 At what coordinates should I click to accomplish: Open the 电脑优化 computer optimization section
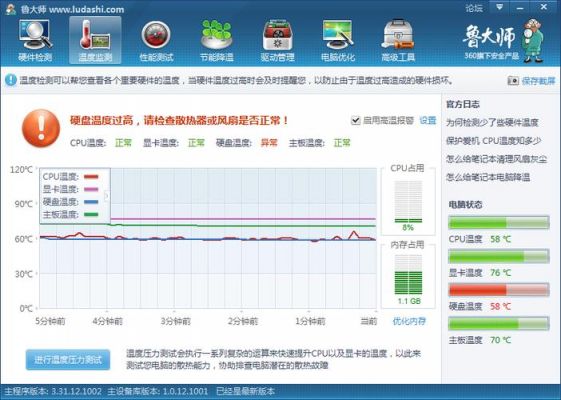click(x=338, y=41)
